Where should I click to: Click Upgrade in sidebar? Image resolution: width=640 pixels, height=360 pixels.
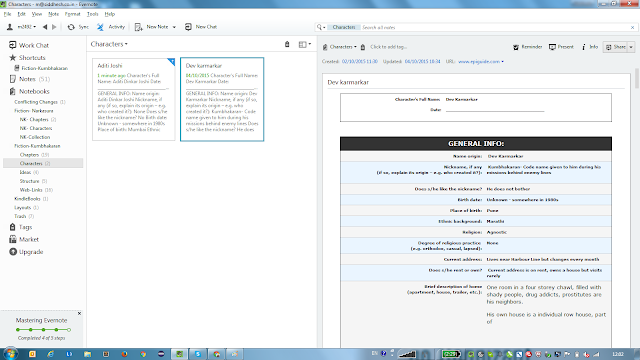click(x=26, y=252)
